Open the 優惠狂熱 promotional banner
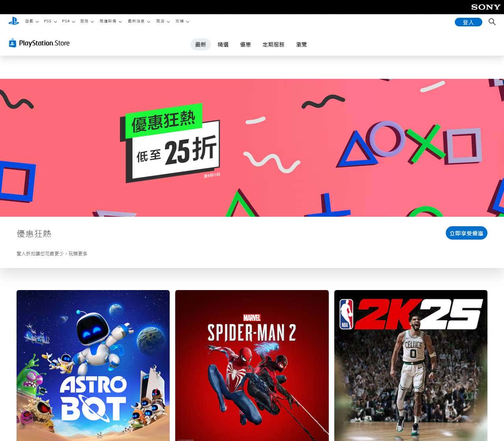Image resolution: width=504 pixels, height=441 pixels. 252,148
